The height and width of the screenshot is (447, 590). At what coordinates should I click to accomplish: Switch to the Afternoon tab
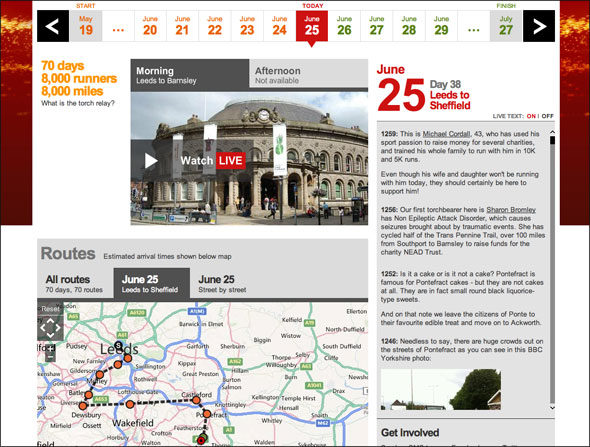point(309,74)
